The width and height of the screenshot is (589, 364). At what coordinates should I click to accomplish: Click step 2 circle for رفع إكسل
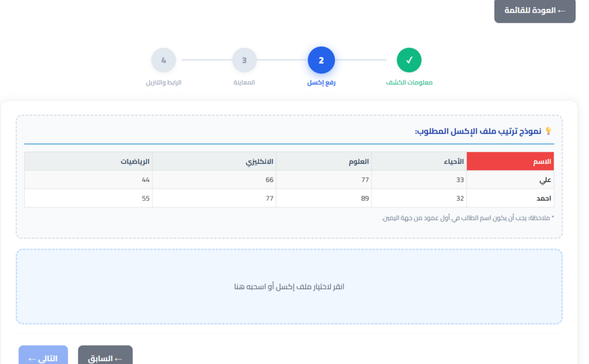321,60
